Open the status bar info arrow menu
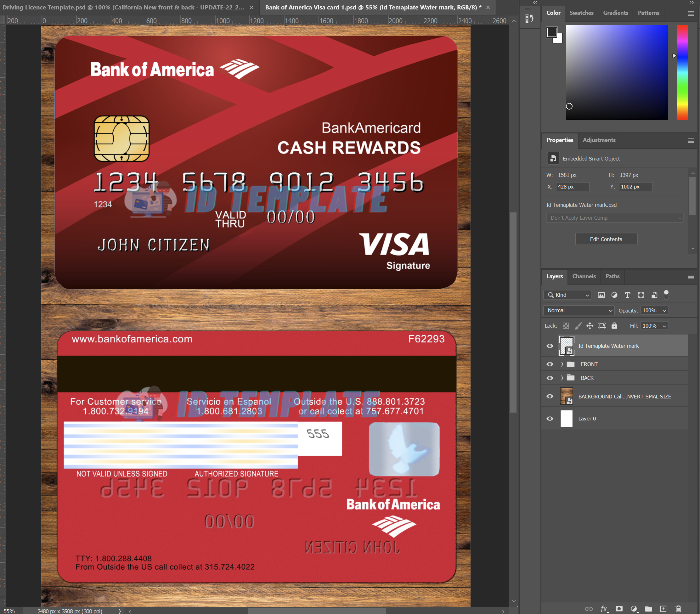This screenshot has width=700, height=614. [x=120, y=611]
